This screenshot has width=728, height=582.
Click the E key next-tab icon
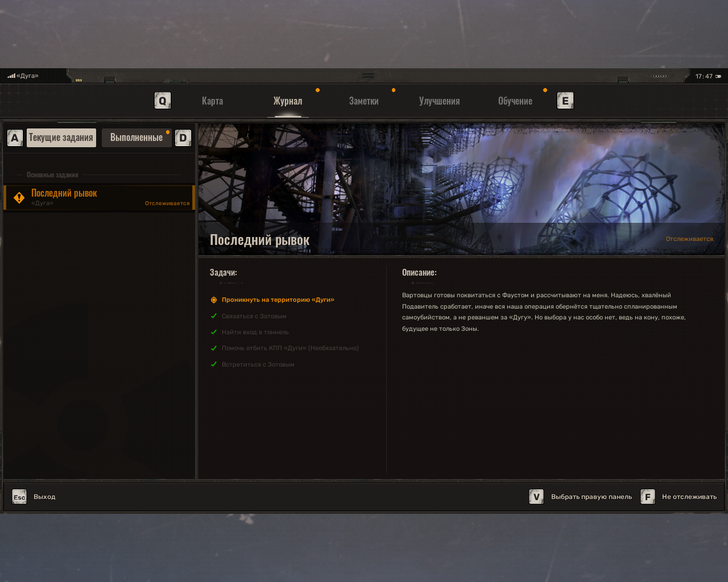pos(565,101)
